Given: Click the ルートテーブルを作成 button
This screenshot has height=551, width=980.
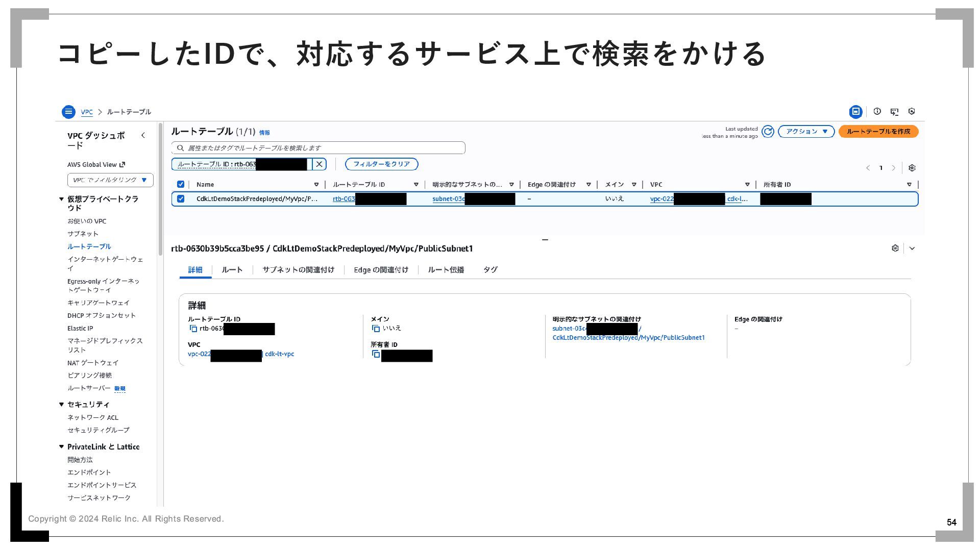Looking at the screenshot, I should 878,132.
